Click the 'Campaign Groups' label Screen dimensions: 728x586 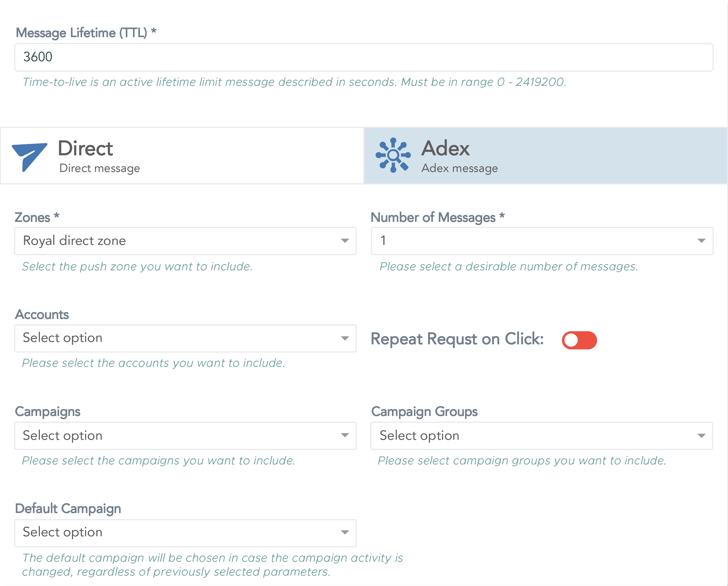[x=424, y=412]
